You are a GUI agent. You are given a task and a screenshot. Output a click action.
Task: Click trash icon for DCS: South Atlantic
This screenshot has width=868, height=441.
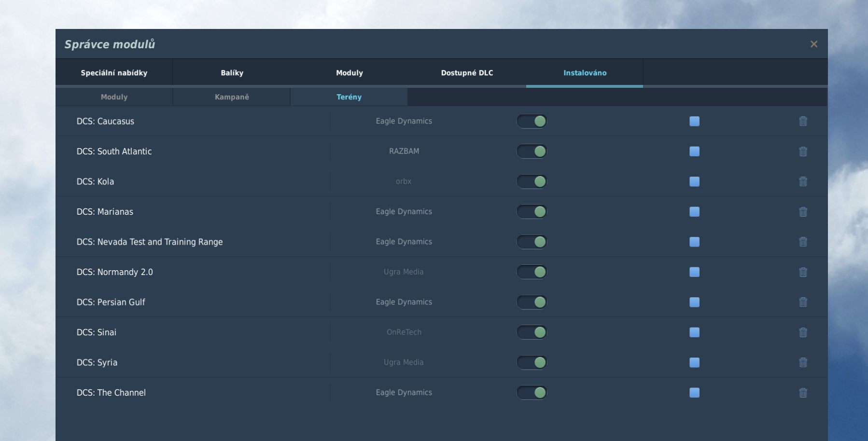tap(803, 152)
